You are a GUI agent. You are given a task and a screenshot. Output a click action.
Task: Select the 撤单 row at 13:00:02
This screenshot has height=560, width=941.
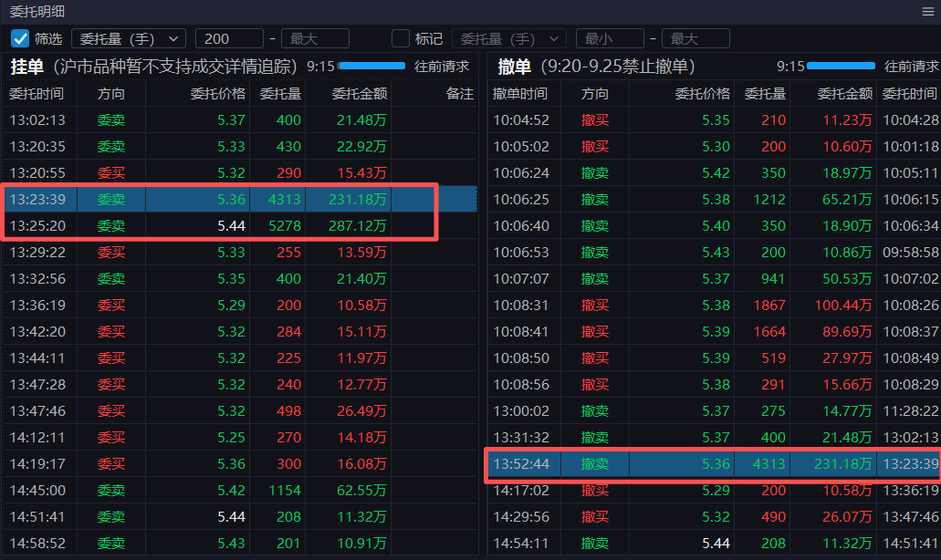pyautogui.click(x=714, y=410)
